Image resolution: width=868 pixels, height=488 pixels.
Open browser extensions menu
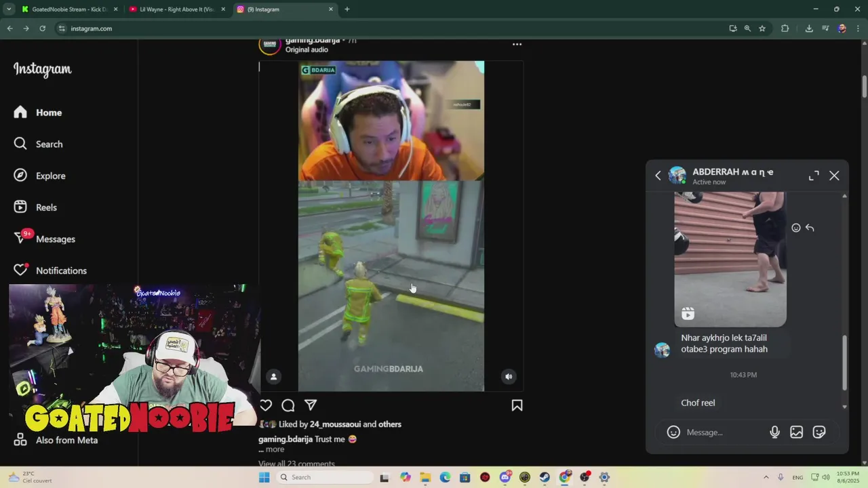(785, 28)
